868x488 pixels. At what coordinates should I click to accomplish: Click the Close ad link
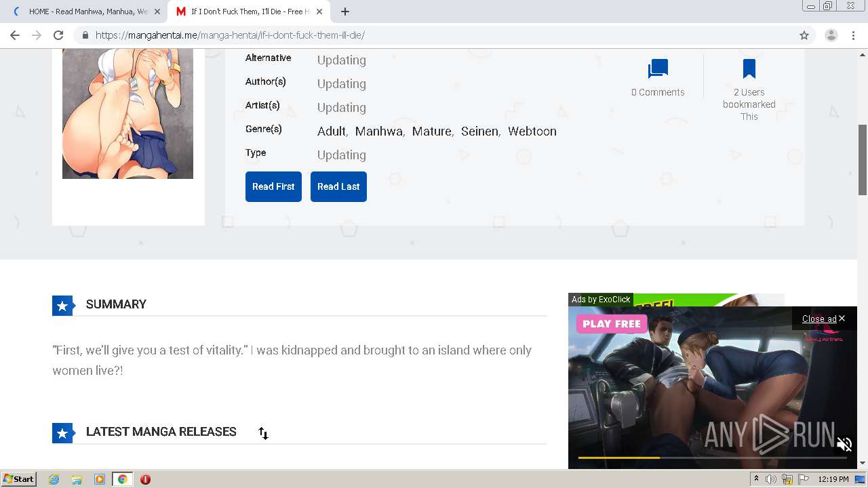(x=819, y=319)
